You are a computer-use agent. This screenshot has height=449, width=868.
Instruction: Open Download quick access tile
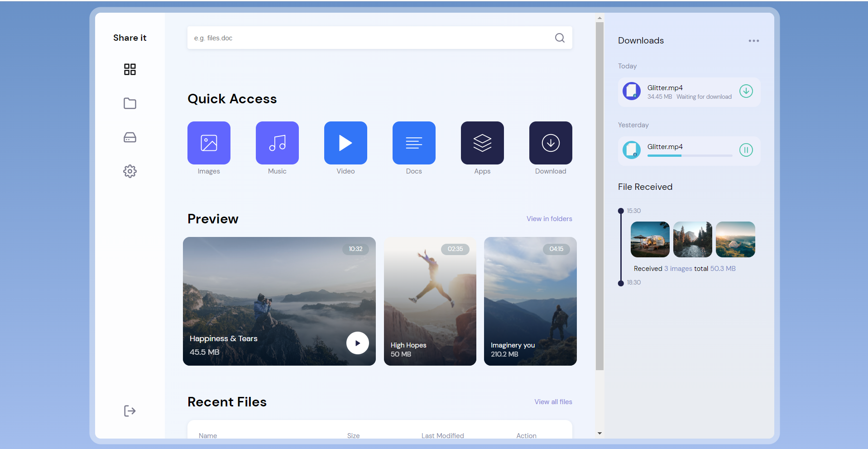[551, 143]
